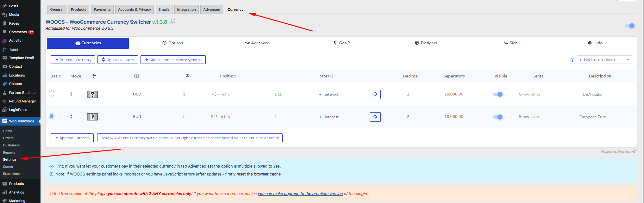Open the USD position P$ - right selector
The image size is (644, 203).
tap(220, 94)
